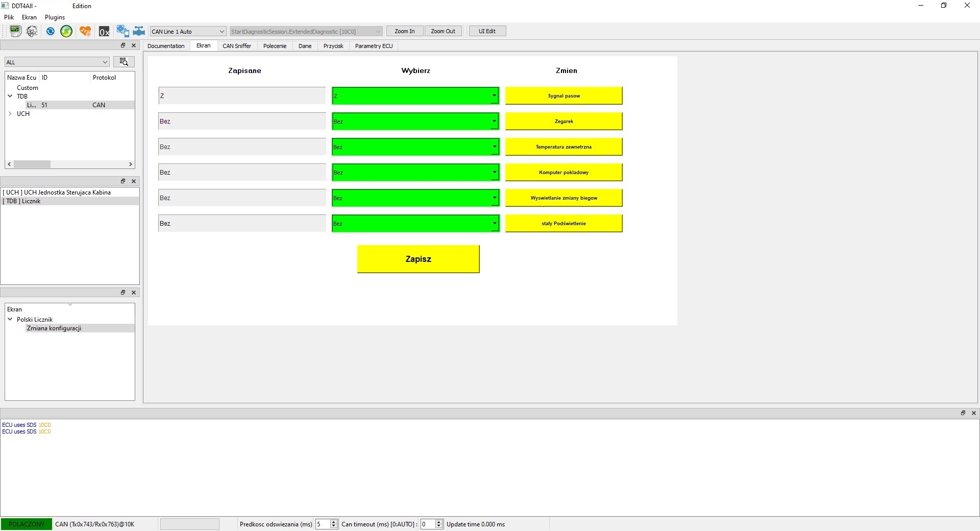The width and height of the screenshot is (980, 531).
Task: Click the gear with hand pointer icon
Action: tap(122, 31)
